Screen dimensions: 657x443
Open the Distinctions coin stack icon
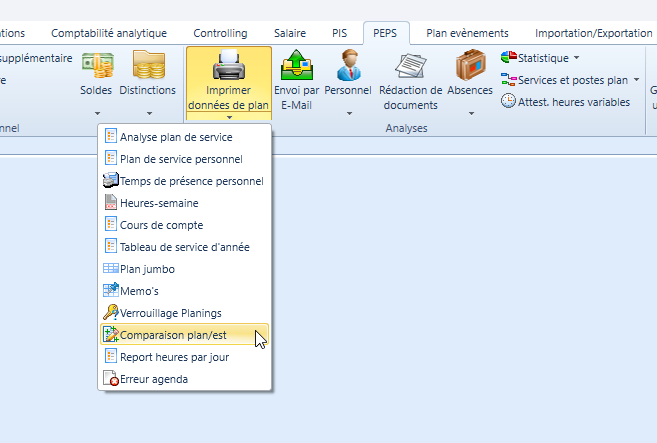pos(147,67)
